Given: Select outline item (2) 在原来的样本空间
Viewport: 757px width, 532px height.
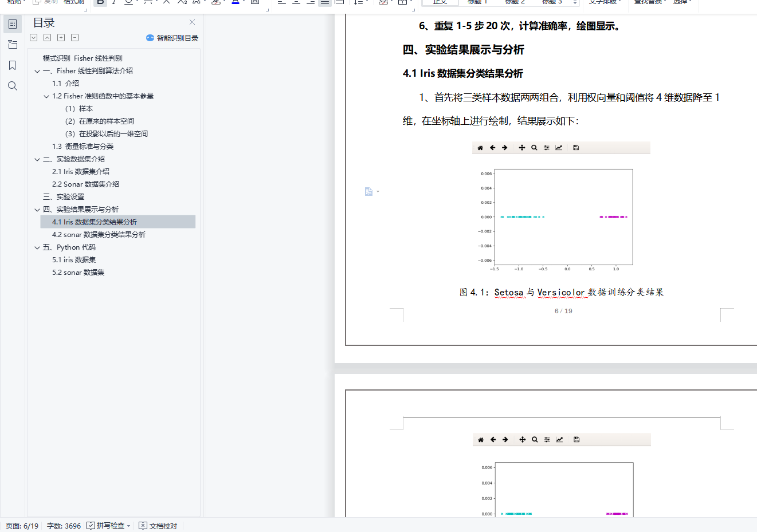Looking at the screenshot, I should coord(100,121).
